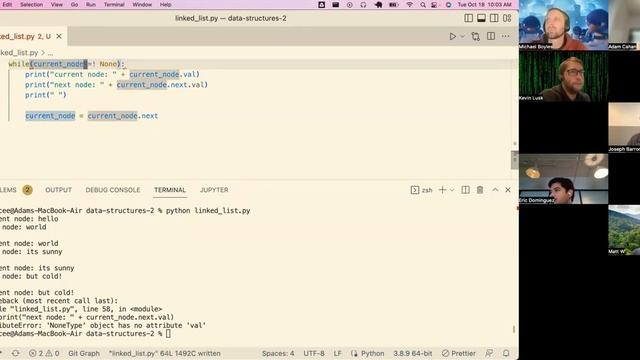Open notifications bell in status bar
640x360 pixels.
(506, 353)
